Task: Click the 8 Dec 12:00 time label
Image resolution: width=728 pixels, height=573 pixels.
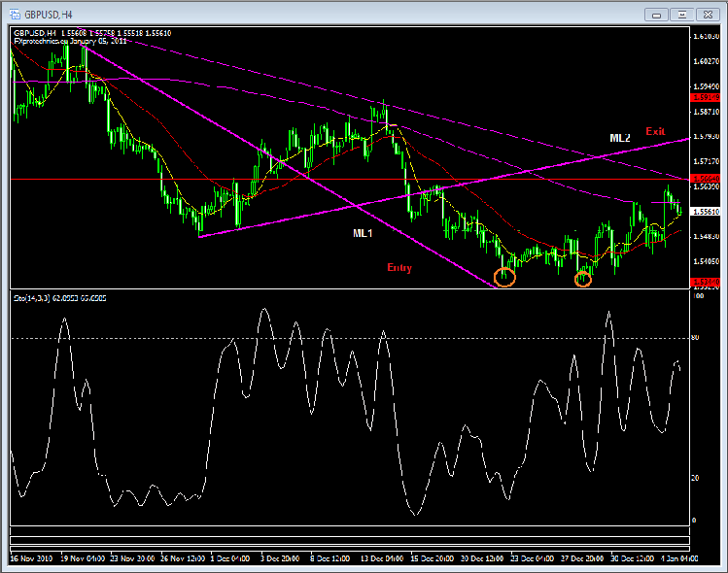Action: [x=330, y=558]
